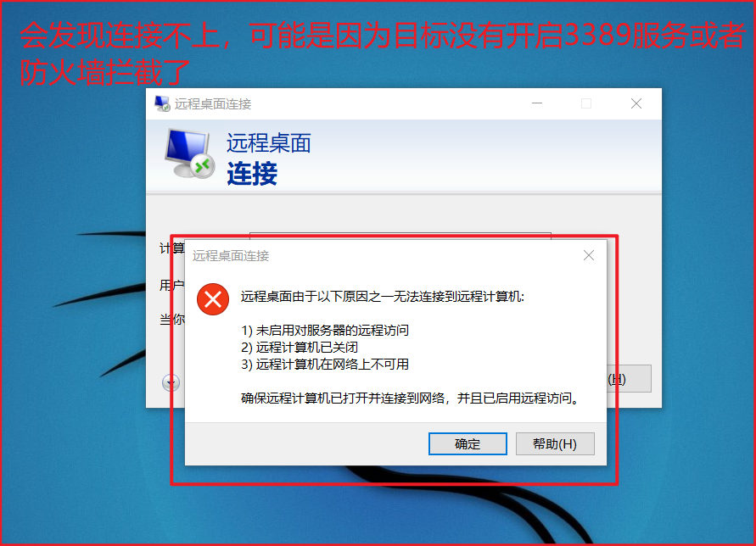Click the small Remote Desktop title bar icon
The width and height of the screenshot is (756, 546).
162,103
